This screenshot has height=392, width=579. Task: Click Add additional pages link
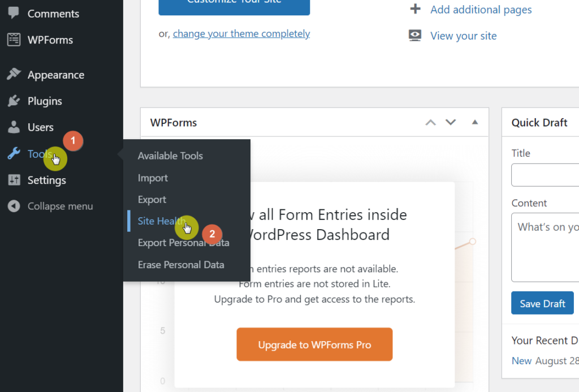(481, 10)
